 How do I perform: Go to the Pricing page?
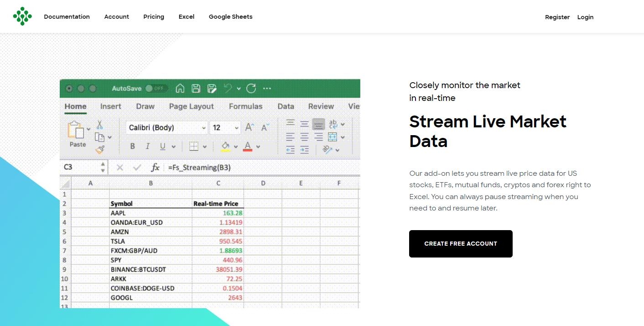pos(154,16)
